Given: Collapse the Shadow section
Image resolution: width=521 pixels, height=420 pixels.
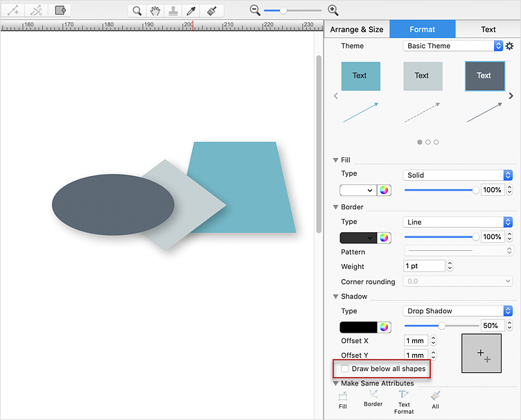Looking at the screenshot, I should pos(336,297).
